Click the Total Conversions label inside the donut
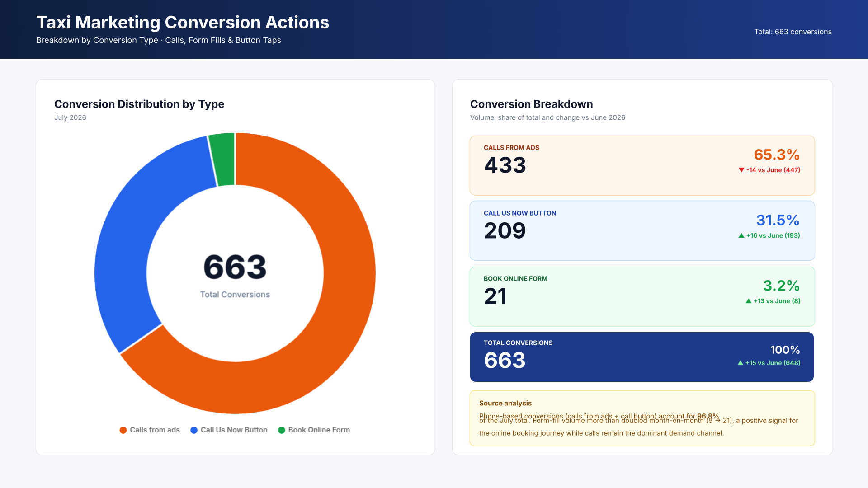This screenshot has height=488, width=868. 235,295
